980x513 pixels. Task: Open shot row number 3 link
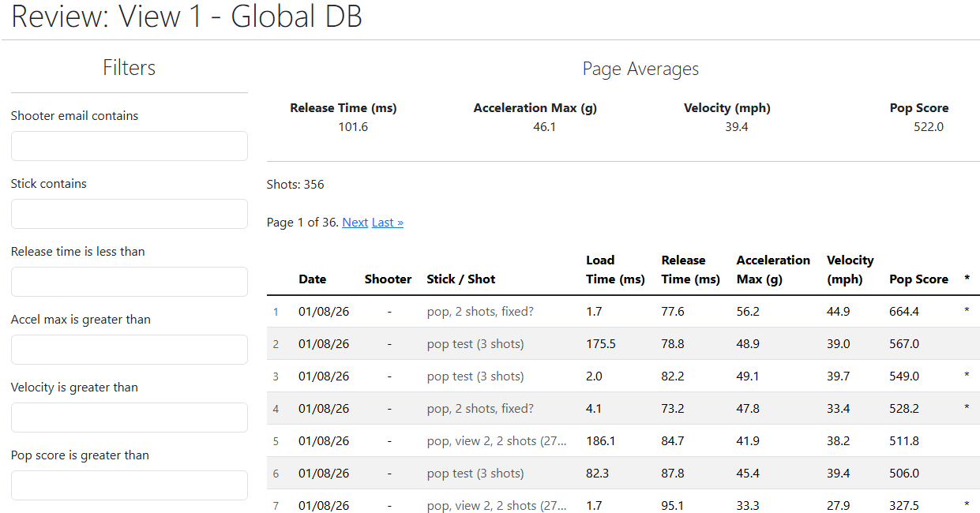tap(276, 376)
